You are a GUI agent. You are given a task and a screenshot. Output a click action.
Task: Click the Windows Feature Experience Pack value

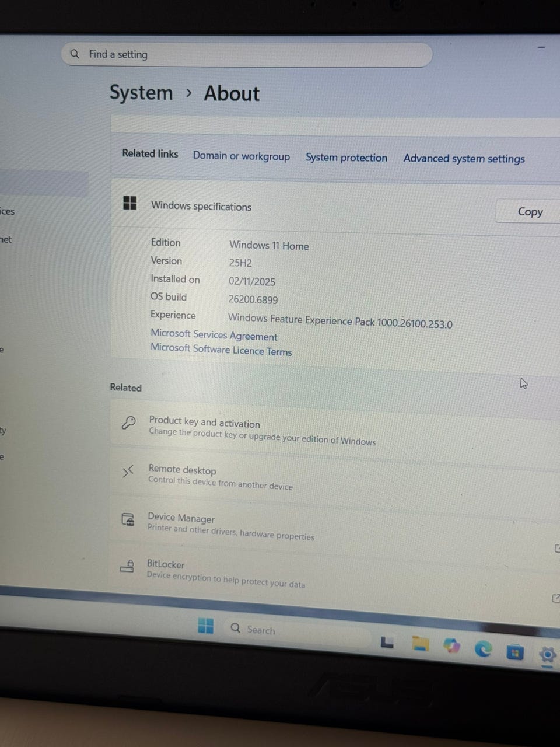pyautogui.click(x=340, y=321)
